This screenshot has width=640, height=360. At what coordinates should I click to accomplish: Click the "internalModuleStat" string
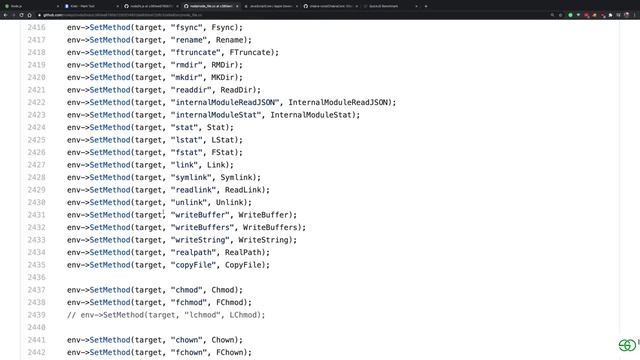[x=216, y=115]
